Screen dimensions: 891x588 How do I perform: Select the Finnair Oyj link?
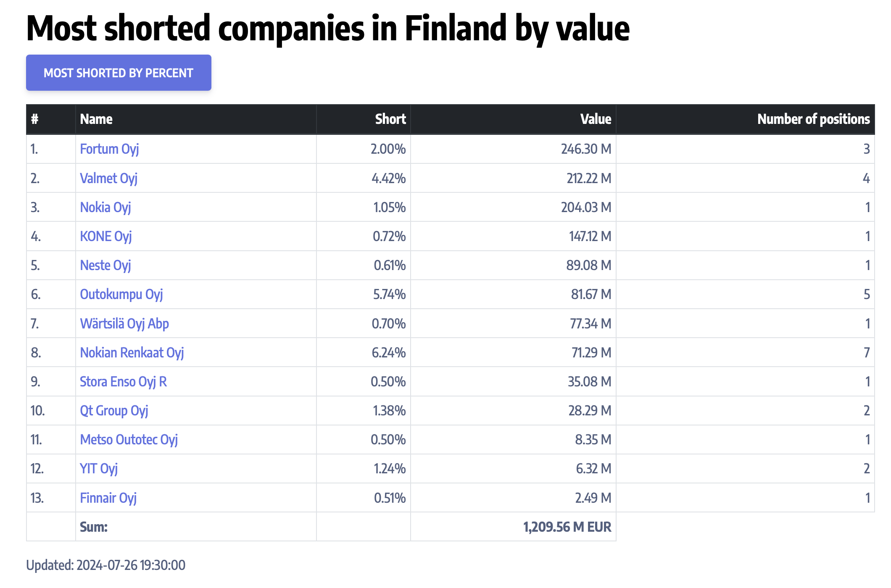coord(108,498)
